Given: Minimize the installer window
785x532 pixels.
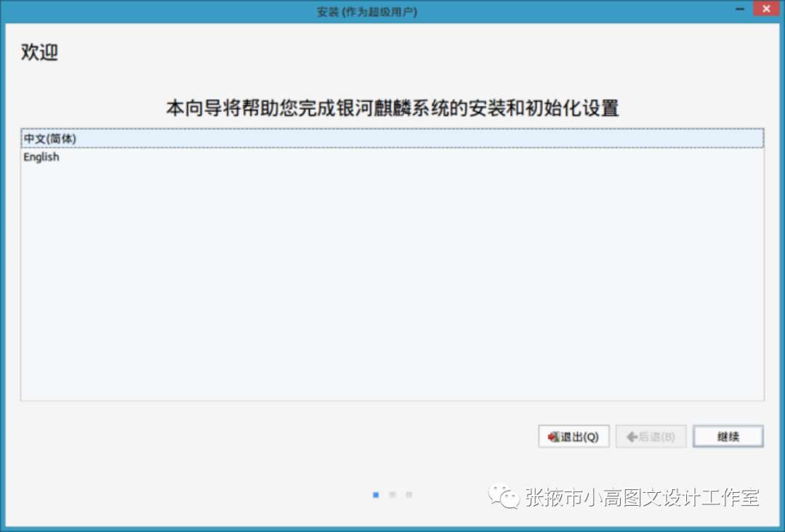Looking at the screenshot, I should pos(740,9).
